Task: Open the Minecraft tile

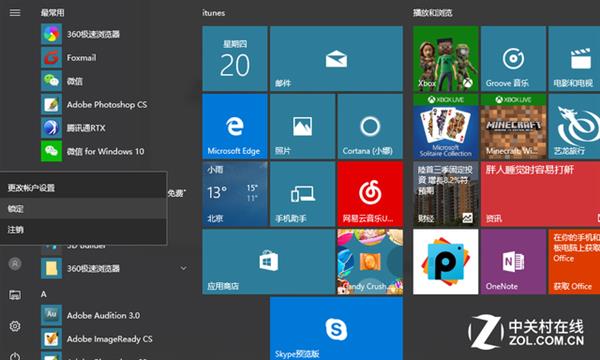Action: tap(513, 126)
